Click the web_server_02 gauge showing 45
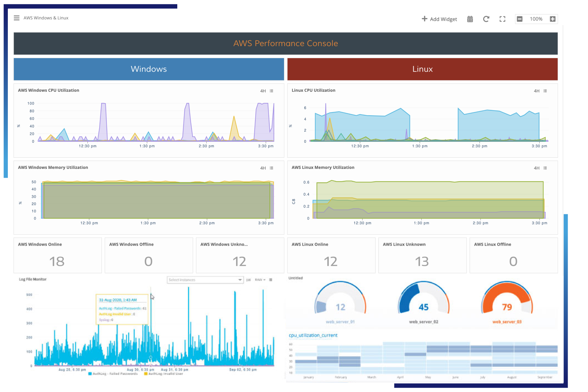588x392 pixels. 423,298
